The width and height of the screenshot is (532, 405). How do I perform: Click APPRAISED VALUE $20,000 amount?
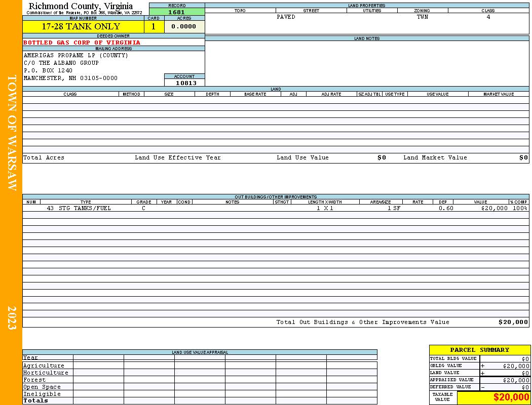pos(516,380)
